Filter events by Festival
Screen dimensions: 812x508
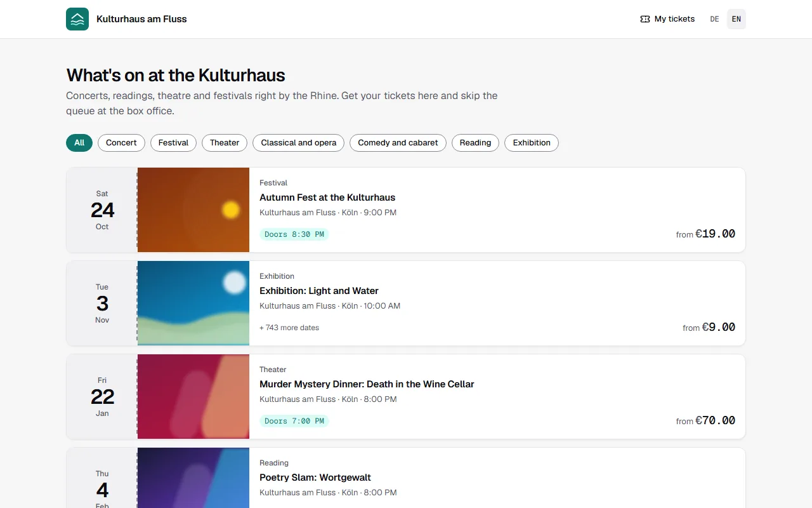(173, 143)
